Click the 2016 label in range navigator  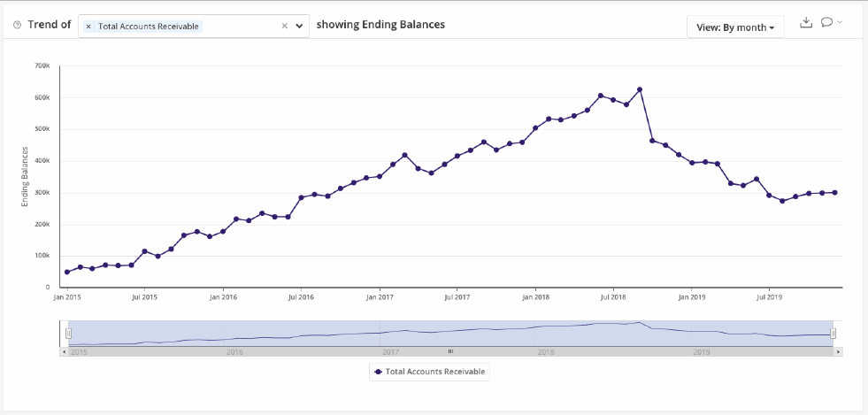click(234, 351)
